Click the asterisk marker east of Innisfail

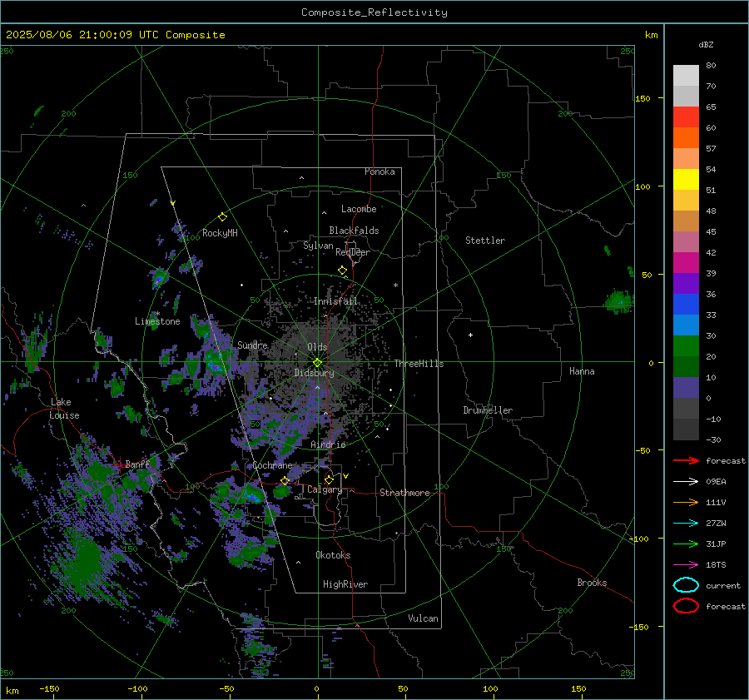(x=395, y=285)
